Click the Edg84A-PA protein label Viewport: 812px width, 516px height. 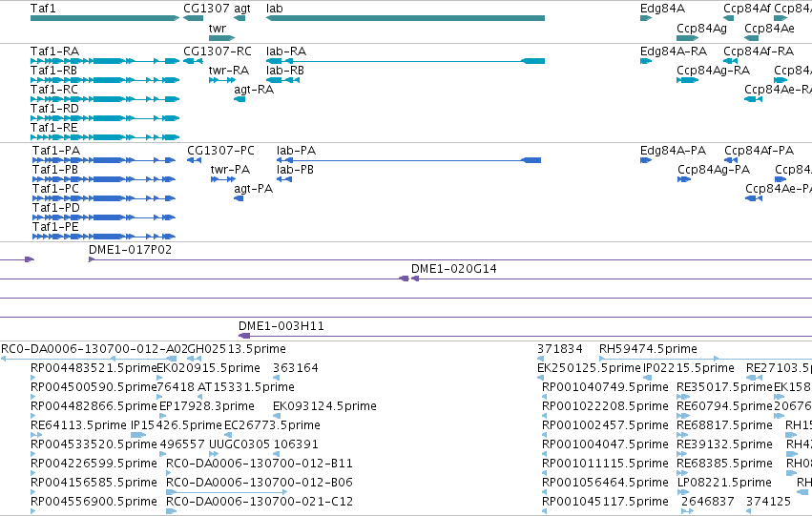[x=674, y=151]
